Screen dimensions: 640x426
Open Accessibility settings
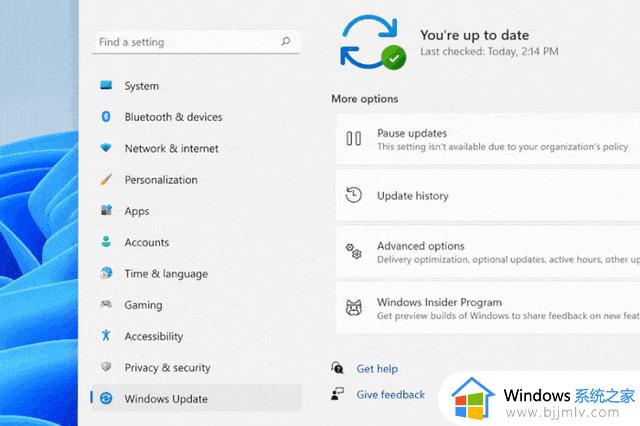(196, 336)
